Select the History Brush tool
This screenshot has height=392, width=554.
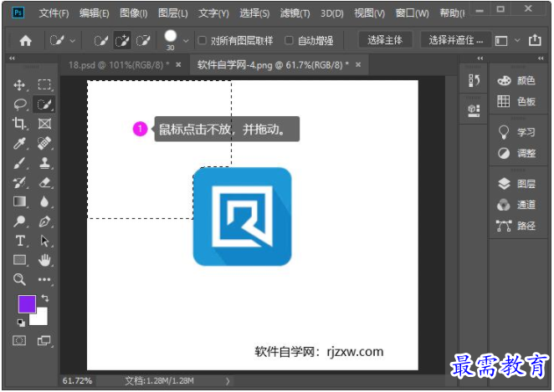pos(19,182)
